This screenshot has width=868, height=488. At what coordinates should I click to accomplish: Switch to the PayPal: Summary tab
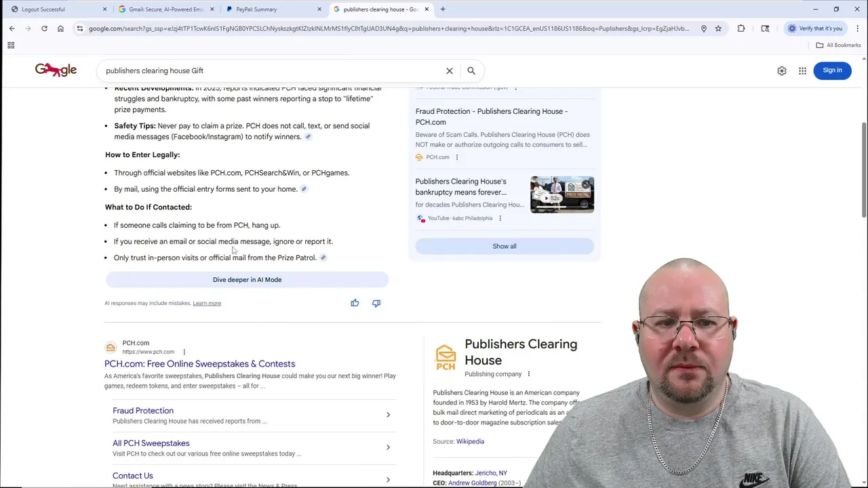click(273, 9)
